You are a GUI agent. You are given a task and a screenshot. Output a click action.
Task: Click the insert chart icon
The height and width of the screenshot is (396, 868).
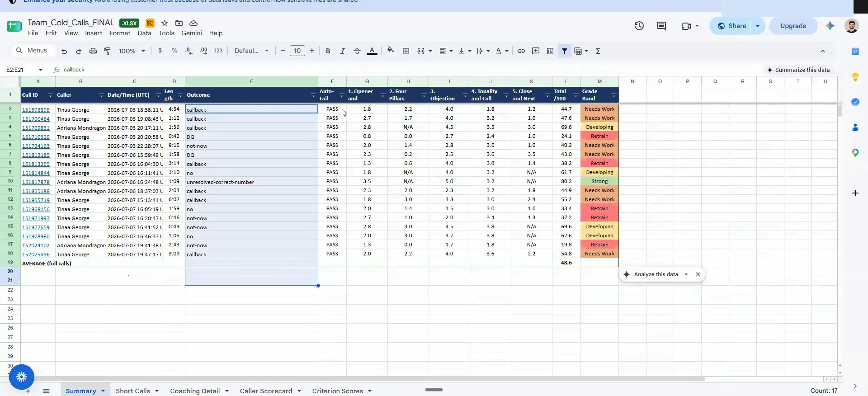coord(550,51)
